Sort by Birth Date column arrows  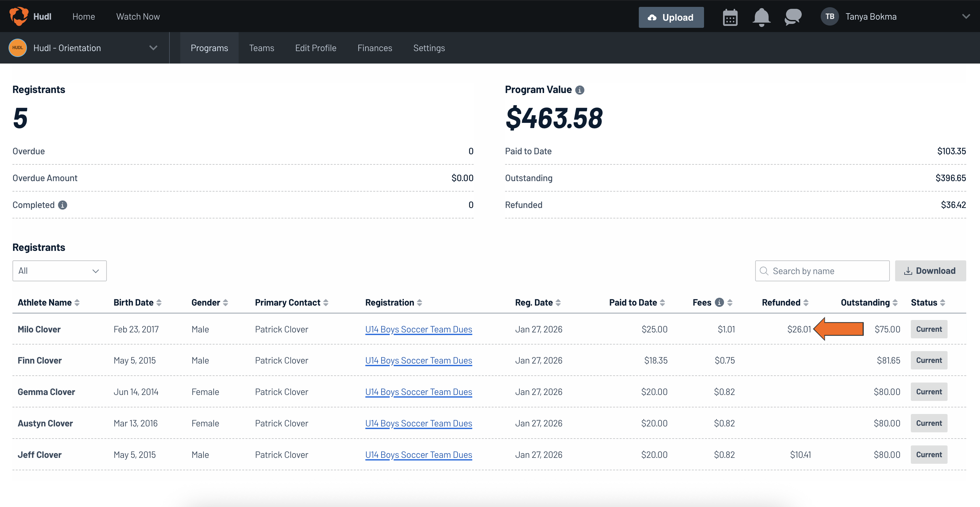click(x=159, y=303)
